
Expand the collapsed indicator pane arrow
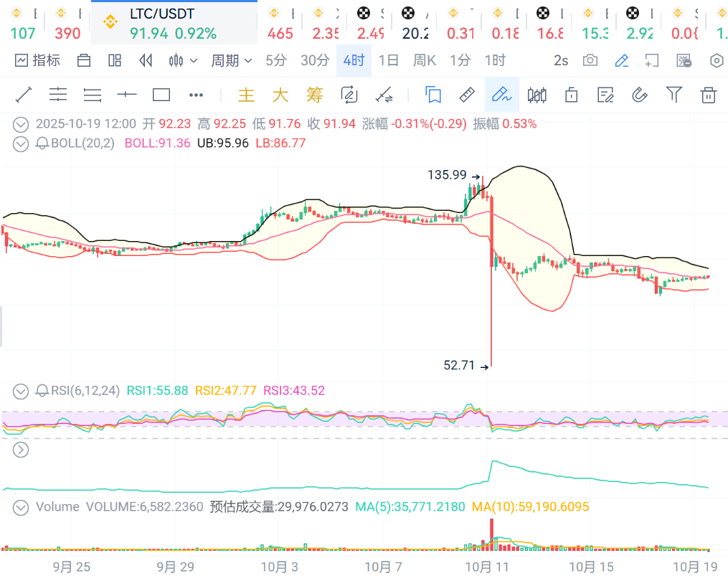coord(20,450)
